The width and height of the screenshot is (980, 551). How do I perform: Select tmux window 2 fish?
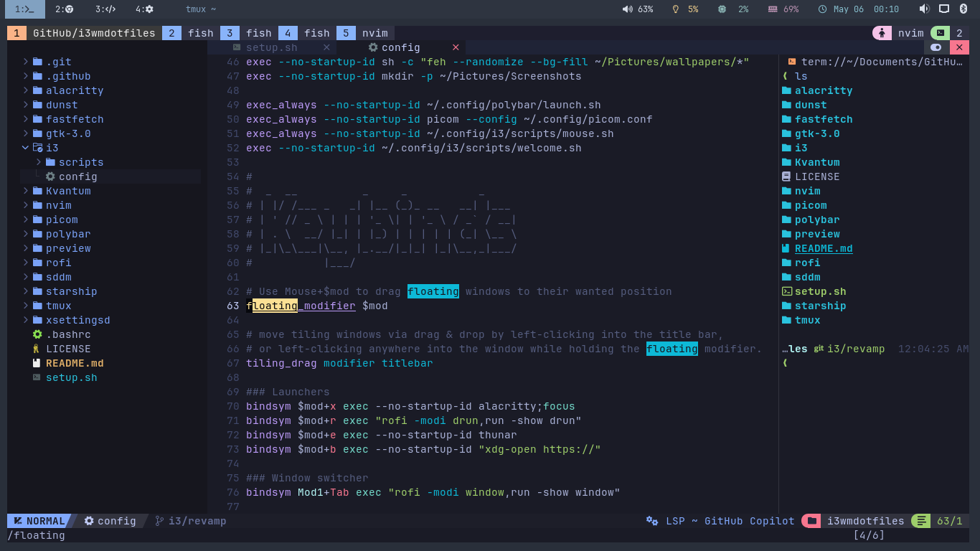coord(191,33)
